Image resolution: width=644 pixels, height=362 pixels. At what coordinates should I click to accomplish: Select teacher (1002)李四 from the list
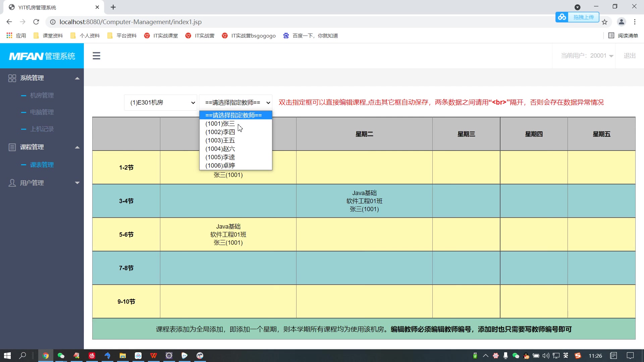point(220,132)
